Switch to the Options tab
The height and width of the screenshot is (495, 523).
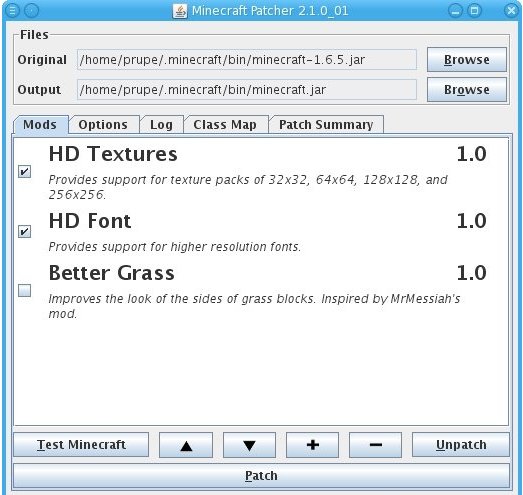(x=103, y=125)
